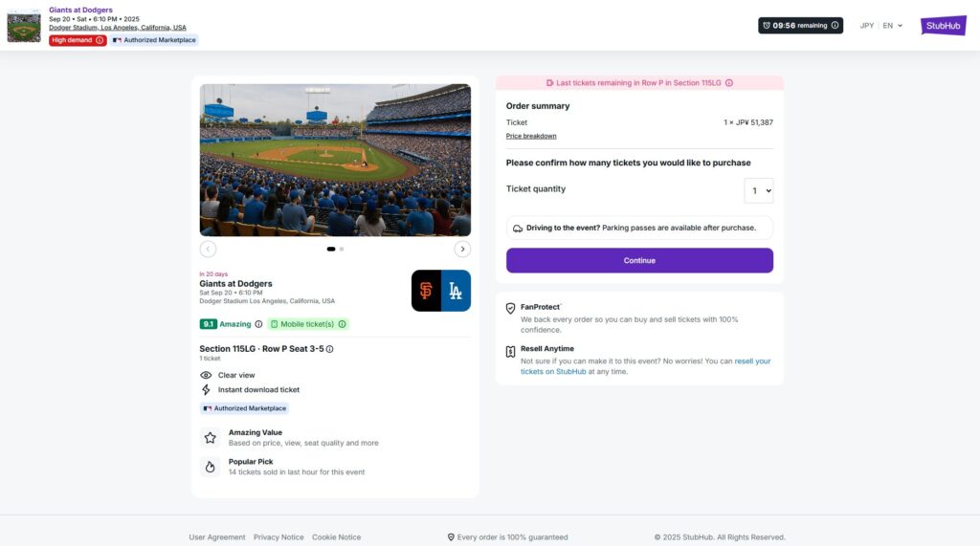Click info icon beside Row P Seat 3-5
The height and width of the screenshot is (546, 980).
pos(329,349)
